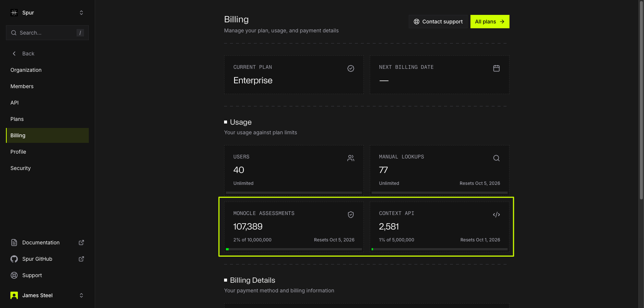Open the Plans page
The image size is (644, 308).
47,119
